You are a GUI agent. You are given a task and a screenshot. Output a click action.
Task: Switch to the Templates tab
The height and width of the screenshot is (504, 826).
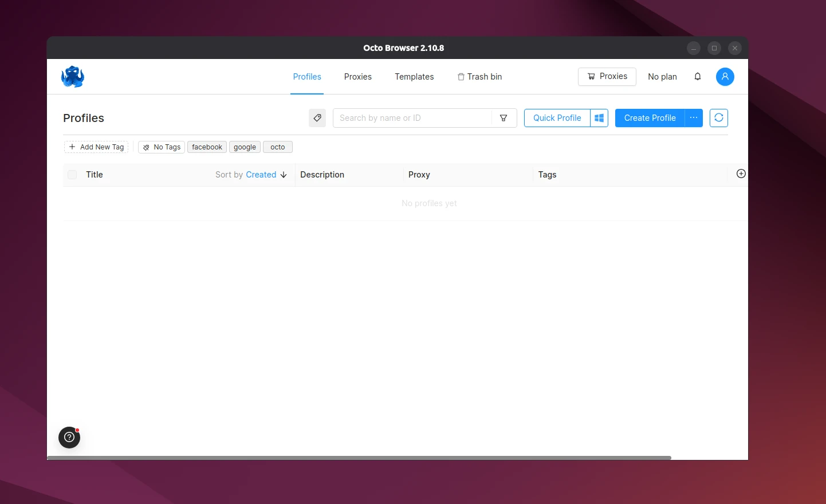[414, 76]
